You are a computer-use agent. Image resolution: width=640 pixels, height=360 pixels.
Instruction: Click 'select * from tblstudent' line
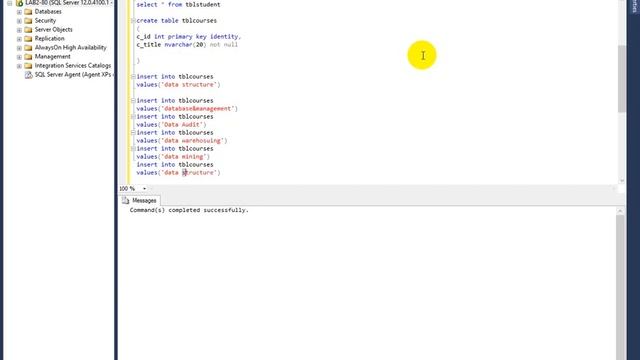[178, 4]
